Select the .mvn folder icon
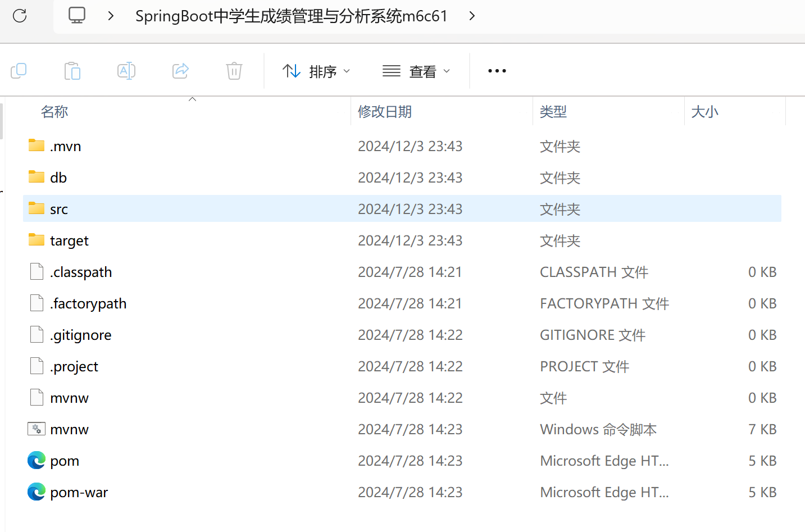The width and height of the screenshot is (805, 532). tap(37, 145)
